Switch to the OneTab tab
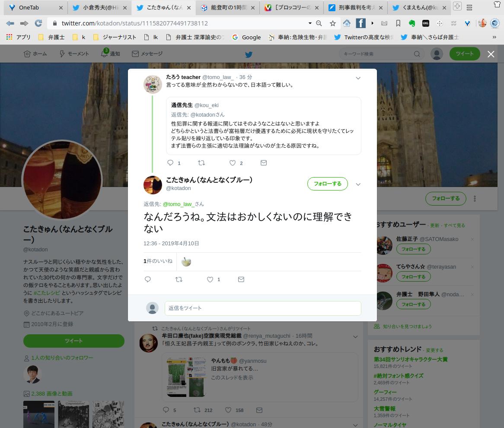504x428 pixels. coord(36,7)
